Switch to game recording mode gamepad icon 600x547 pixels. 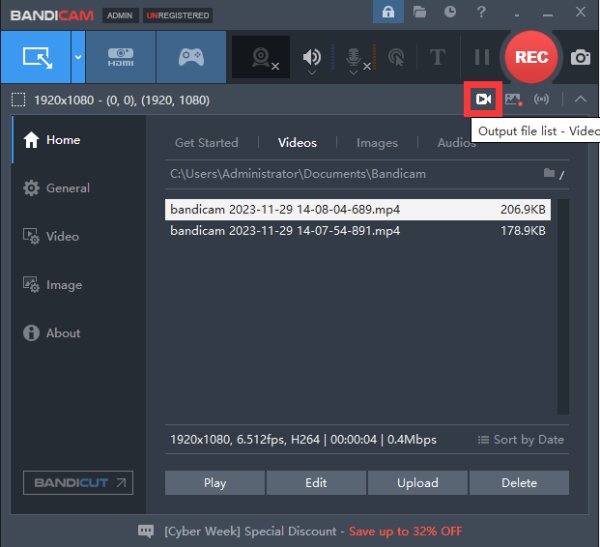click(191, 57)
